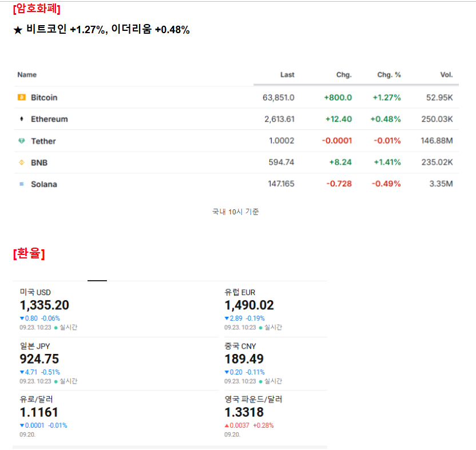Select Ethereum percent change +0.48% in table
The image size is (476, 450).
pyautogui.click(x=386, y=119)
